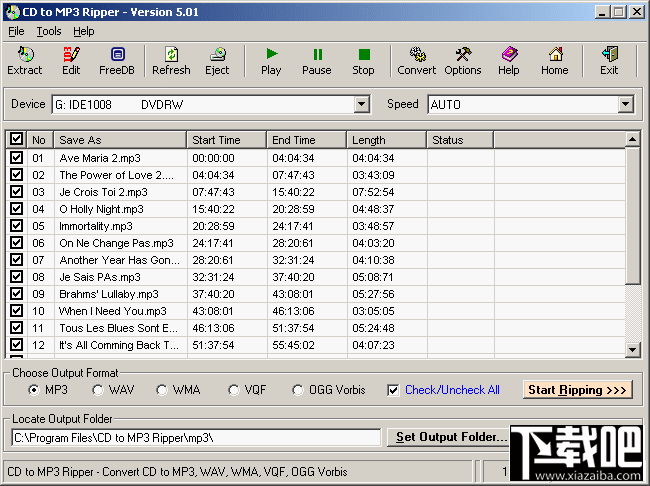
Task: Select WMA output format
Action: [x=162, y=390]
